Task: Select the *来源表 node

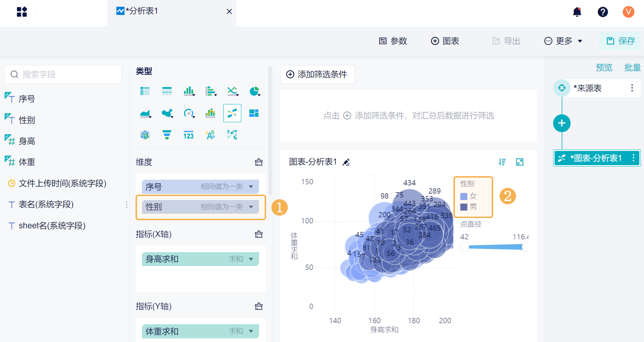Action: pos(597,88)
